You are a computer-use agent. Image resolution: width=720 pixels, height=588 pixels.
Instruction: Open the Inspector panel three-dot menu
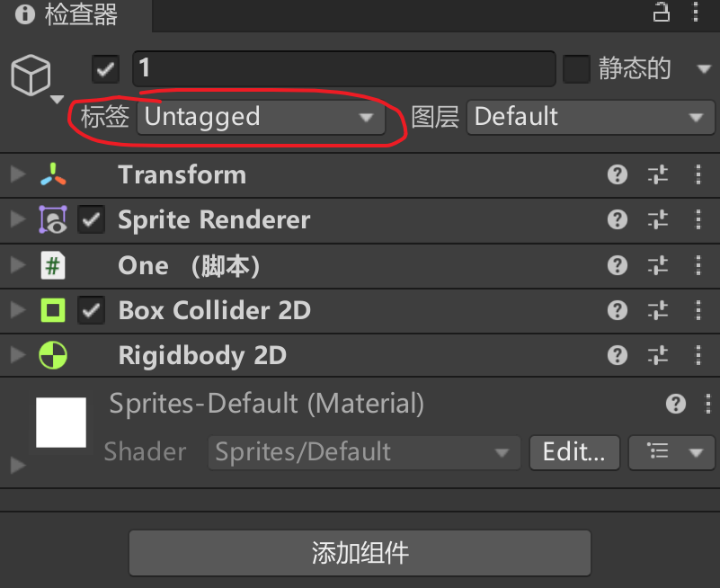(696, 13)
